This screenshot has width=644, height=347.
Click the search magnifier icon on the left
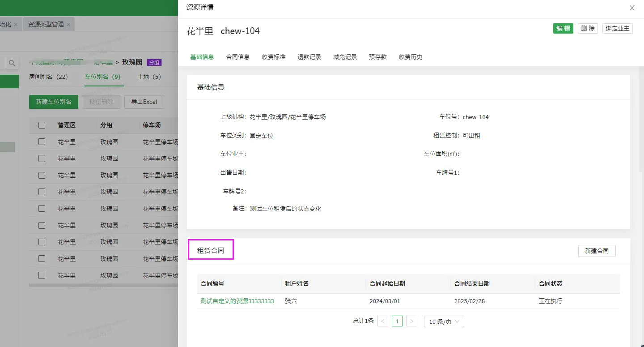pos(12,63)
